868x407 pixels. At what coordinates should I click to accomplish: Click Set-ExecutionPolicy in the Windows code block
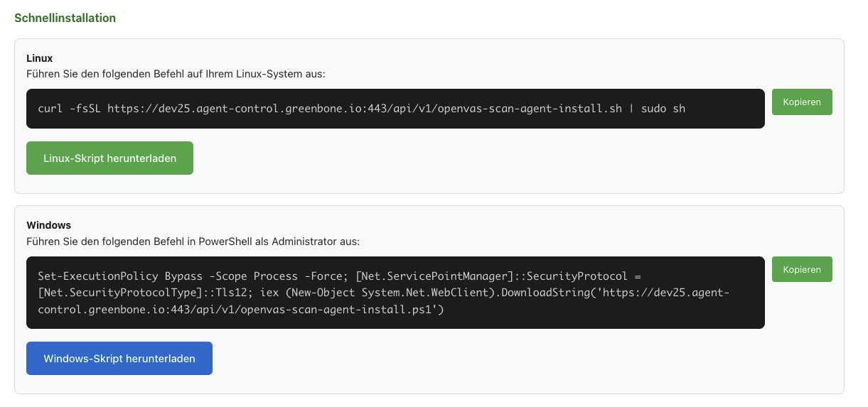tap(98, 276)
